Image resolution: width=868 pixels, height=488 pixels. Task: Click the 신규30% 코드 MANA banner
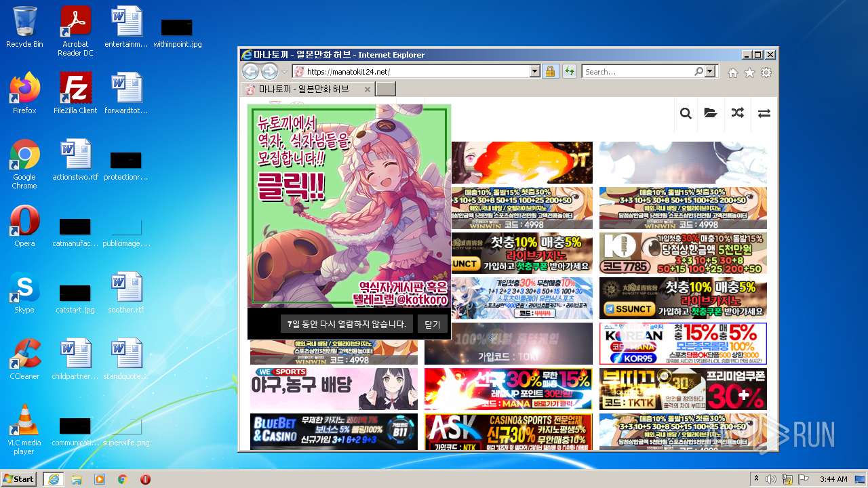(x=508, y=388)
